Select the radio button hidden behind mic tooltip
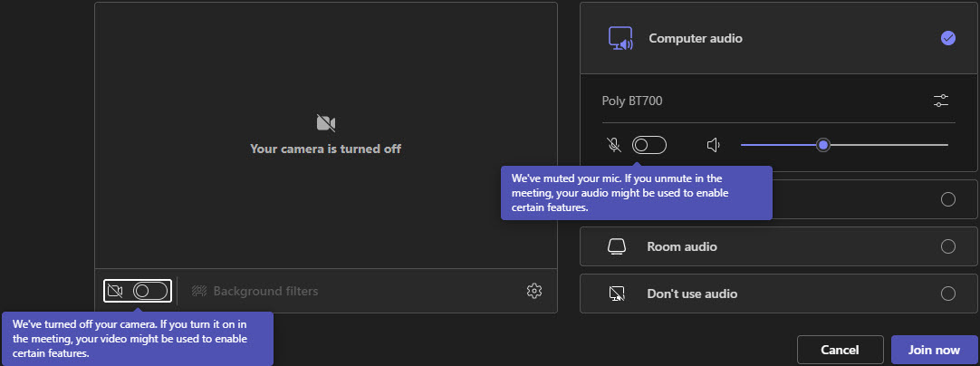Screen dimensions: 980x366 [x=948, y=199]
